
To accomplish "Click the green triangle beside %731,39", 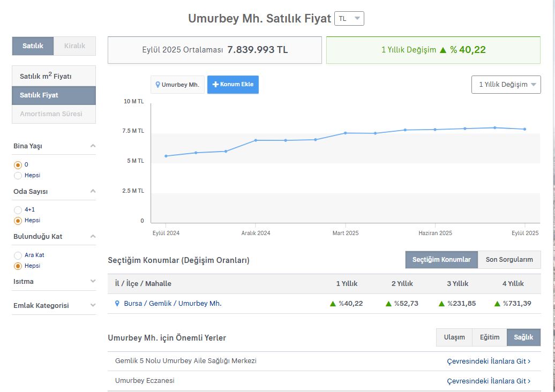I will 496,303.
